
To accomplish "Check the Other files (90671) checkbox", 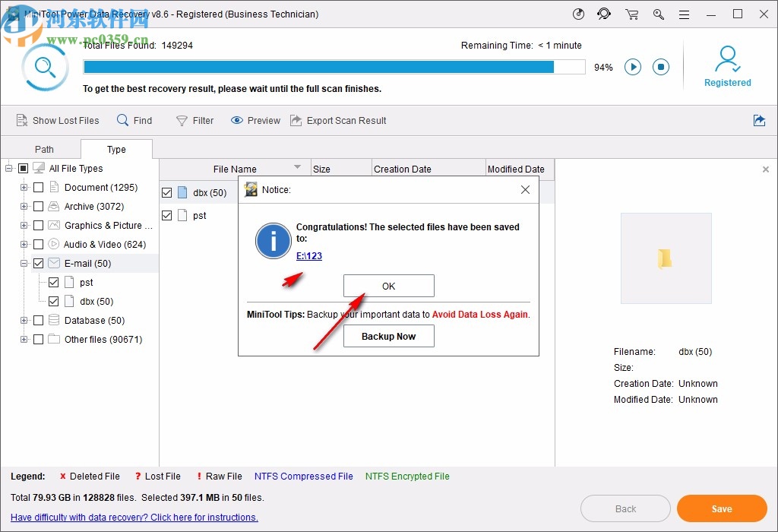I will point(38,340).
